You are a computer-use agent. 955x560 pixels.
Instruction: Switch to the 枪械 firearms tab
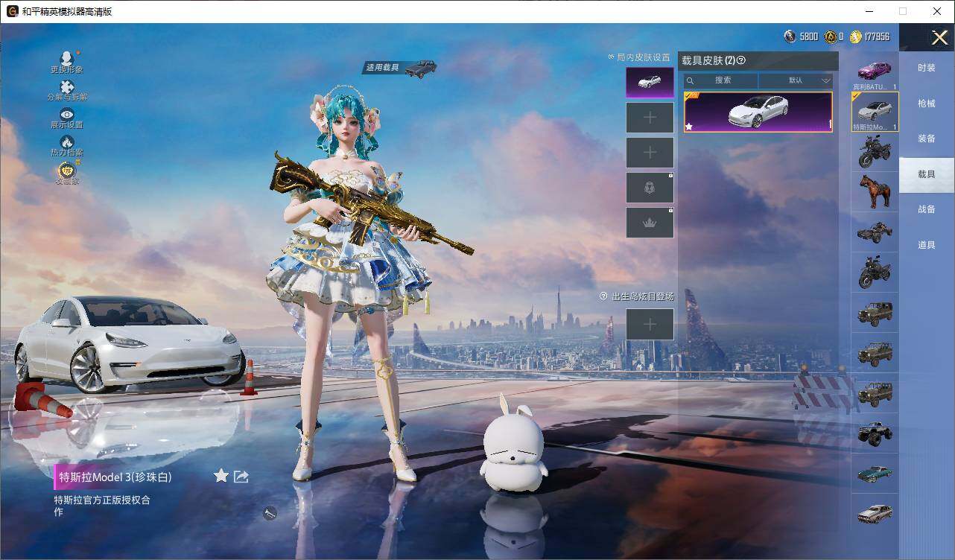tap(927, 104)
